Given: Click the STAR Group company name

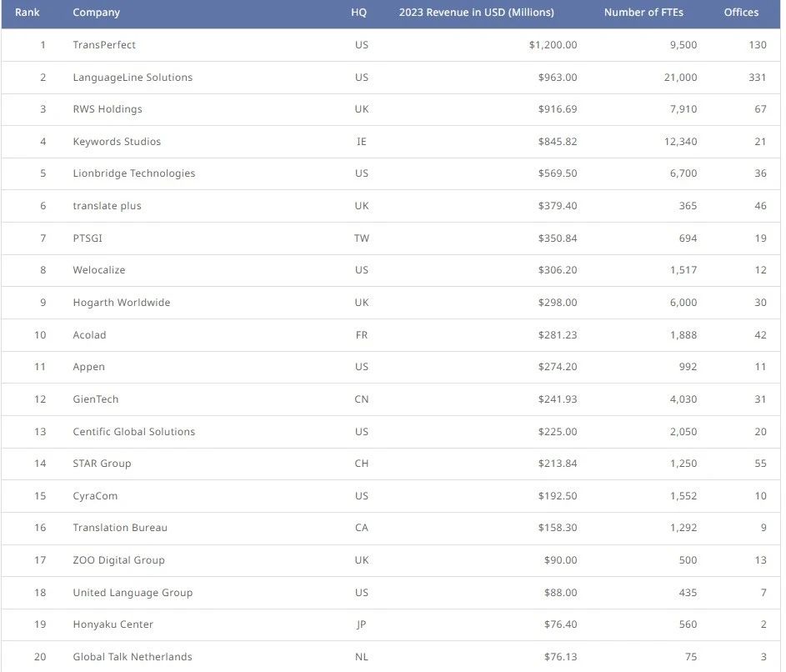Looking at the screenshot, I should coord(102,464).
